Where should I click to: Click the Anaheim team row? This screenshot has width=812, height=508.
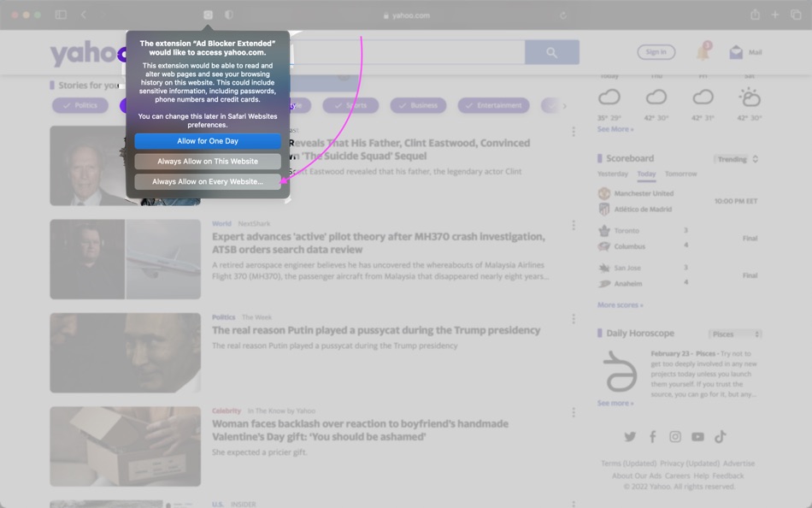click(x=643, y=284)
